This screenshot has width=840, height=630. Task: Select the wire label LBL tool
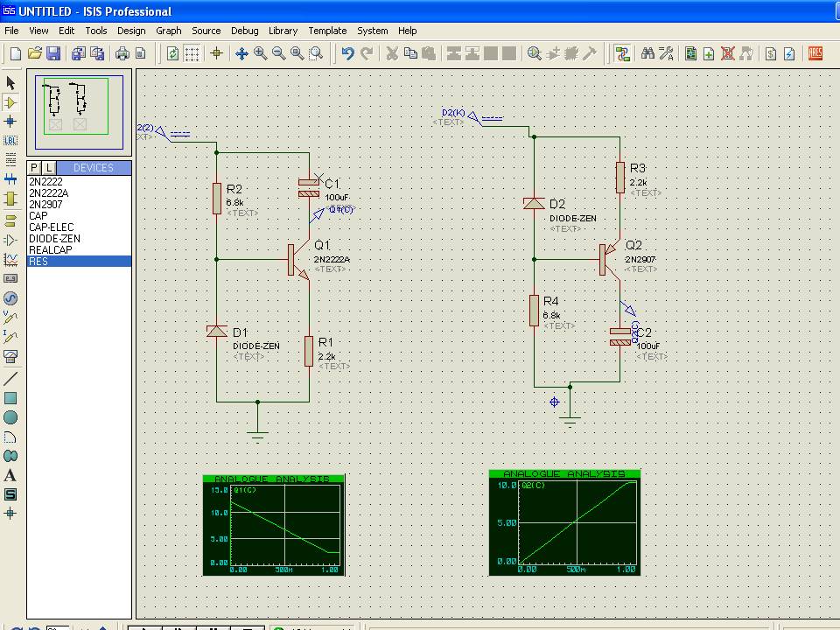(x=10, y=141)
